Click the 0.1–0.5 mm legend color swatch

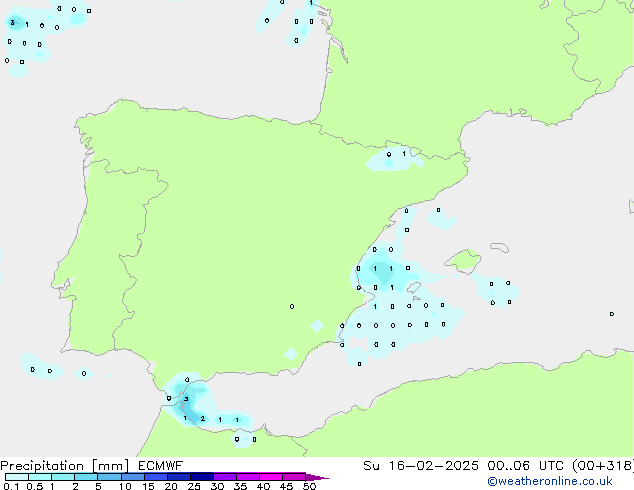(x=17, y=477)
